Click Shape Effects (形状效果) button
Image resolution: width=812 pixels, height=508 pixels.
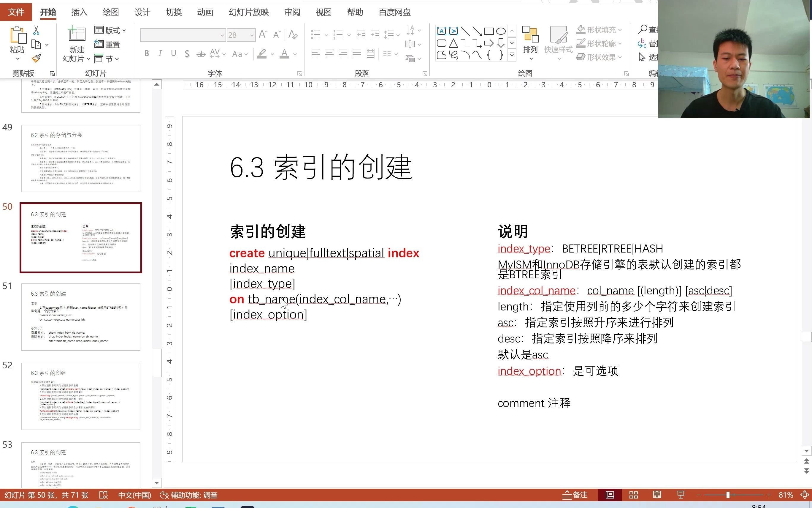599,57
